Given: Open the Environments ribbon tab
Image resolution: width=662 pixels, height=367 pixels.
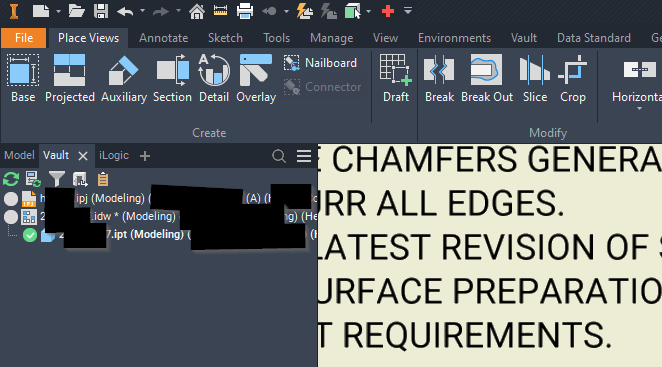Looking at the screenshot, I should pyautogui.click(x=454, y=38).
